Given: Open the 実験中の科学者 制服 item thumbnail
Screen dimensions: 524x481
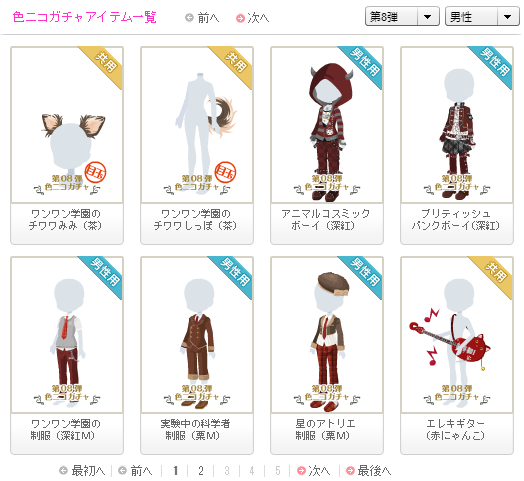Looking at the screenshot, I should pyautogui.click(x=197, y=335).
